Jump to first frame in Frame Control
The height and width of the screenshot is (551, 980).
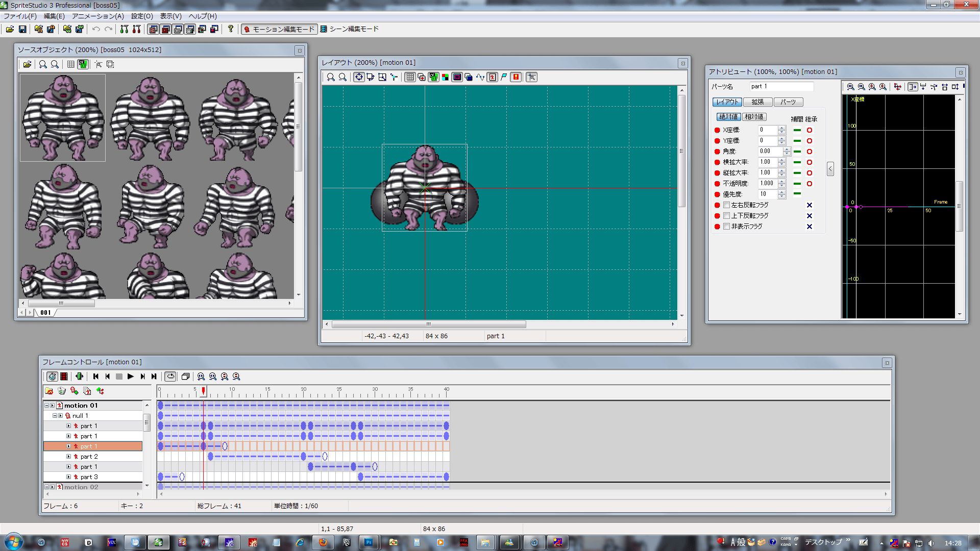click(x=95, y=377)
